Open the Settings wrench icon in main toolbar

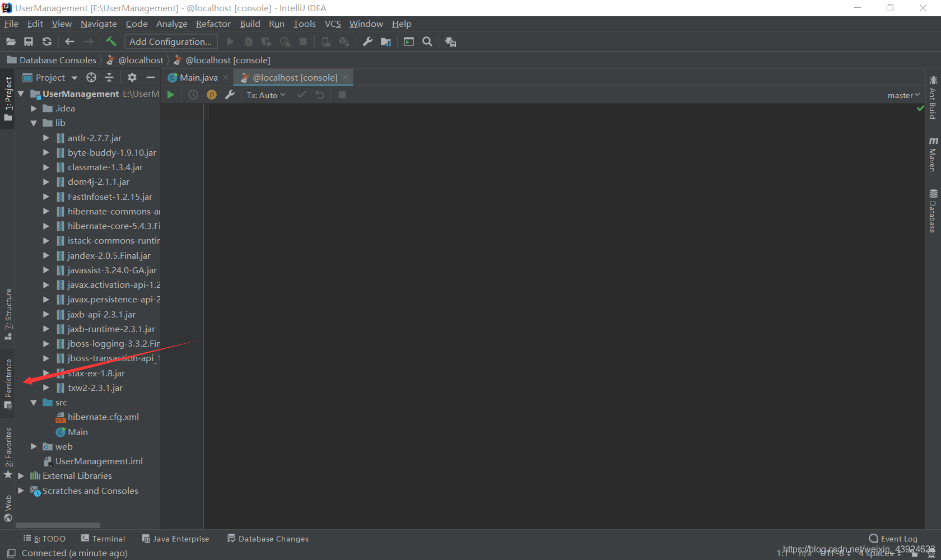367,41
